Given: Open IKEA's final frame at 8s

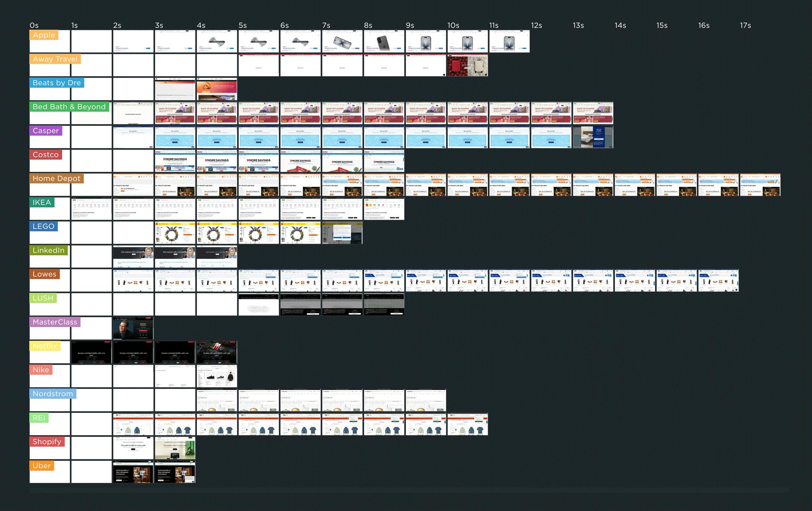Looking at the screenshot, I should coord(384,209).
